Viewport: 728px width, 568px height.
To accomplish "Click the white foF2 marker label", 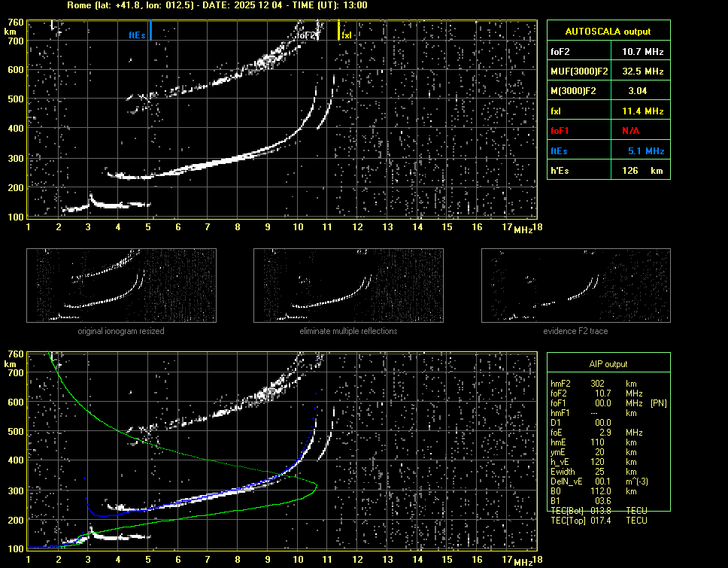I will (x=306, y=35).
